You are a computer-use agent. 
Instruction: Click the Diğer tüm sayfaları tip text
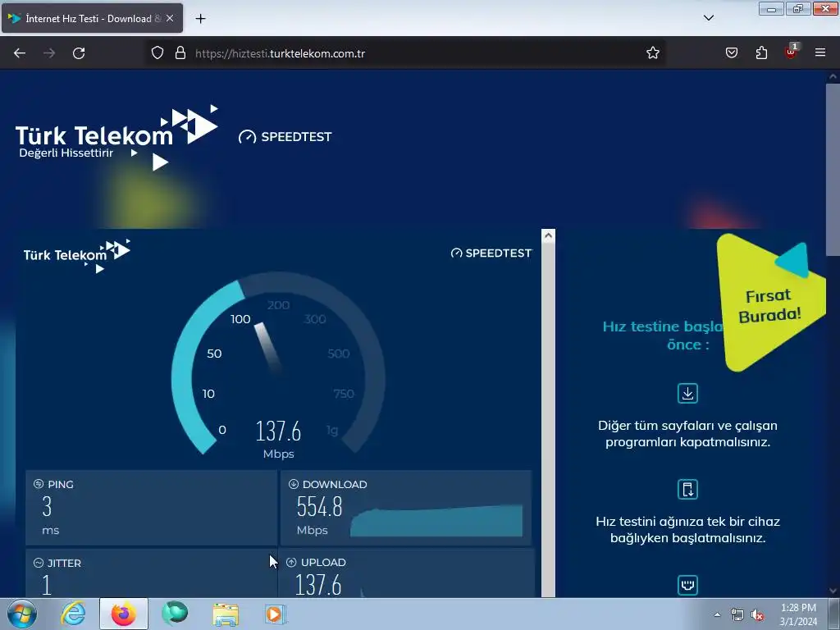click(x=688, y=434)
